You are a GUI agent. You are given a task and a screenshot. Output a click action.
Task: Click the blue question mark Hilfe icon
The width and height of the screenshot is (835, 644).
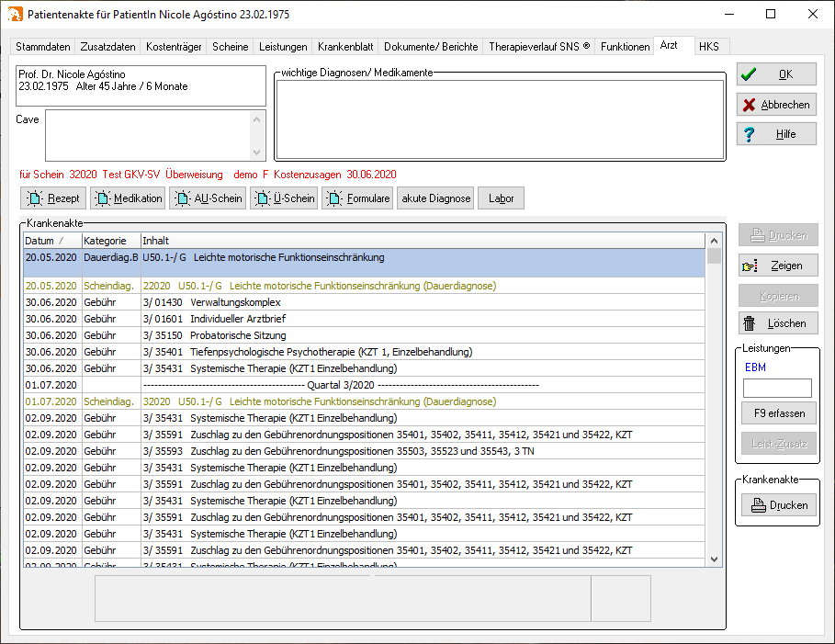pyautogui.click(x=749, y=134)
